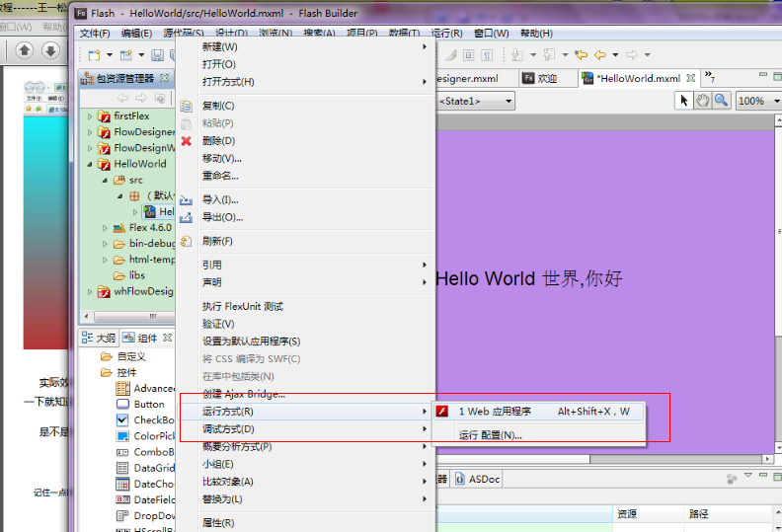Collapse the src folder node
This screenshot has width=782, height=532.
105,180
